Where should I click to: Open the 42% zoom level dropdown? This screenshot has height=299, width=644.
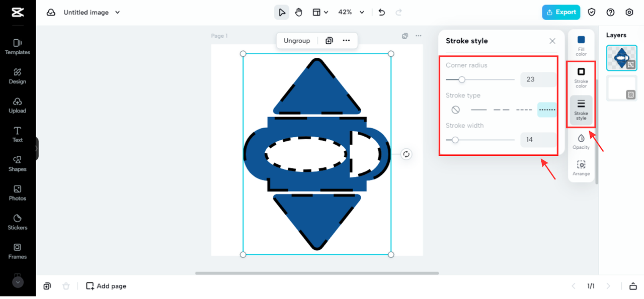[351, 13]
